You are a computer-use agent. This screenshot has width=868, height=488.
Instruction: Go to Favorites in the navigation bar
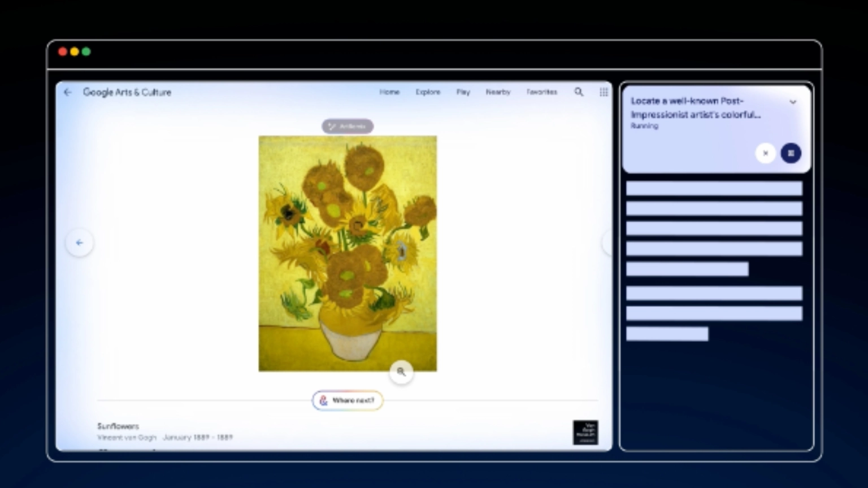[x=541, y=92]
